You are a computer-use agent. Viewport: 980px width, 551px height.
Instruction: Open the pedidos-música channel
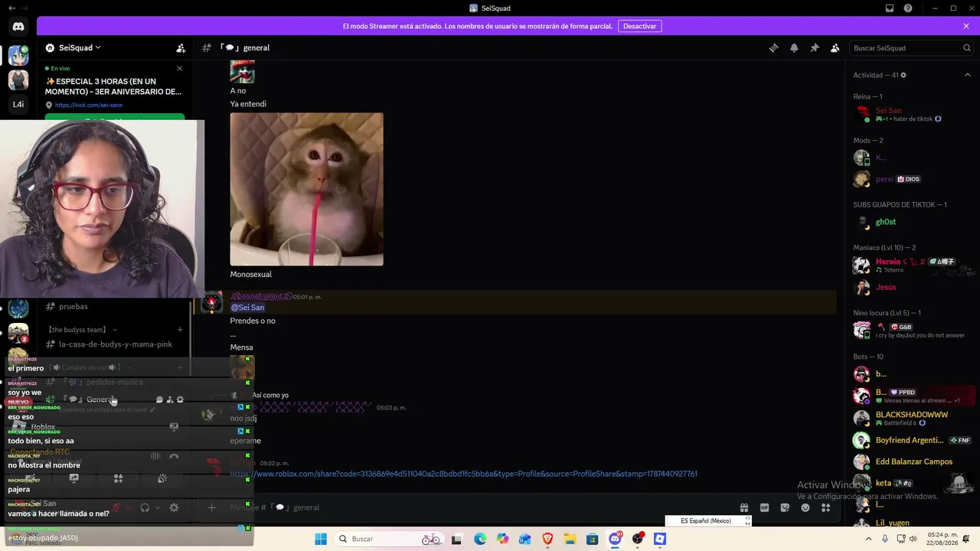(115, 382)
